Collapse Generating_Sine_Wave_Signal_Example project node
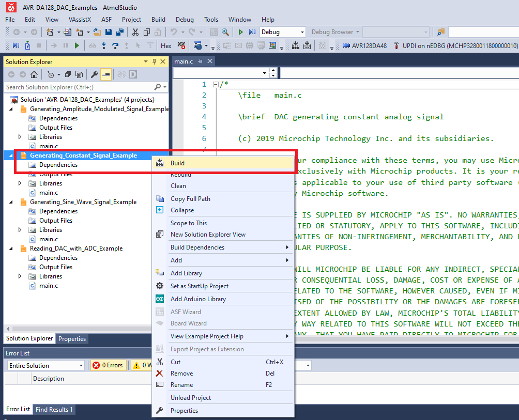Image resolution: width=519 pixels, height=420 pixels. click(x=11, y=202)
